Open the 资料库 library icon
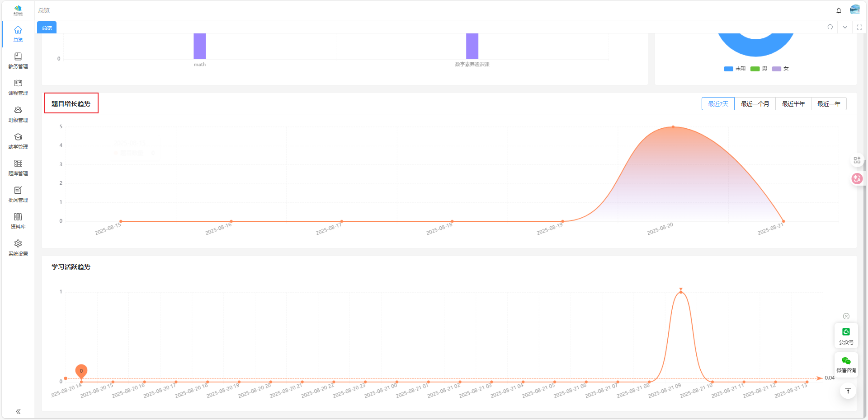868x420 pixels. [18, 217]
